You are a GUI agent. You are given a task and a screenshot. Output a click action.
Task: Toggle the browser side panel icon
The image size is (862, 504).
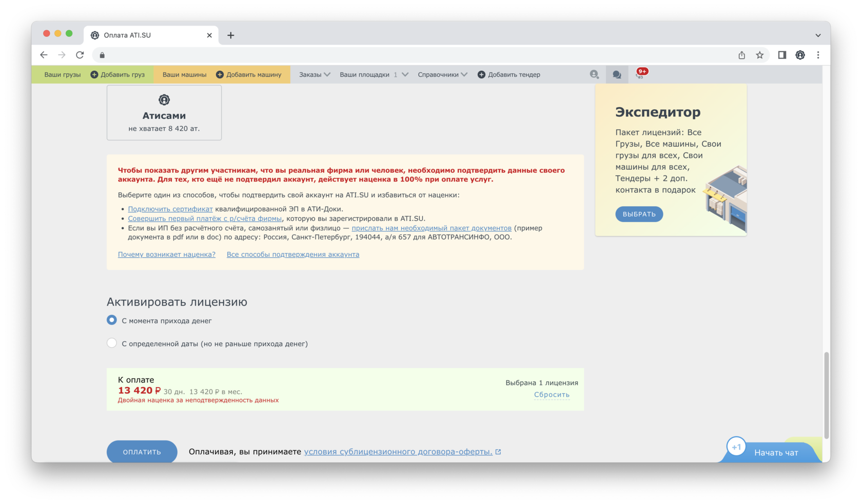pyautogui.click(x=782, y=55)
